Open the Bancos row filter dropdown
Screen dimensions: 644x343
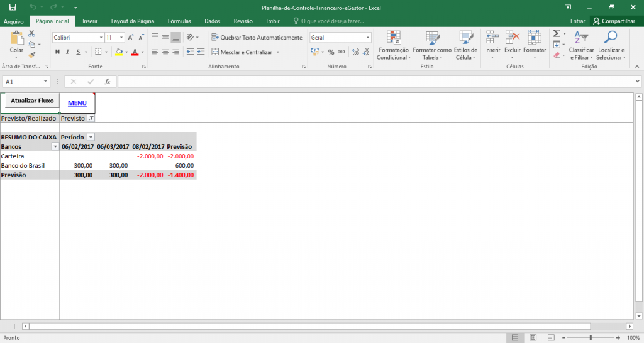[x=55, y=146]
